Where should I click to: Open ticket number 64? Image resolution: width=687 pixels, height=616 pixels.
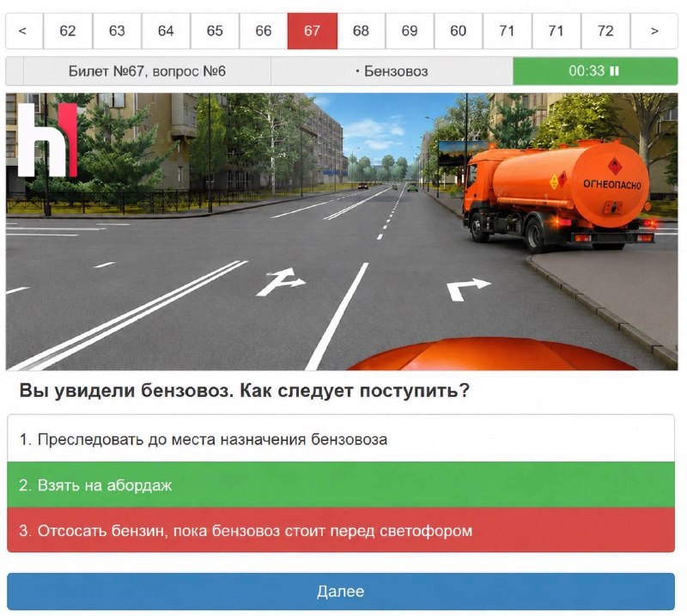pos(166,31)
